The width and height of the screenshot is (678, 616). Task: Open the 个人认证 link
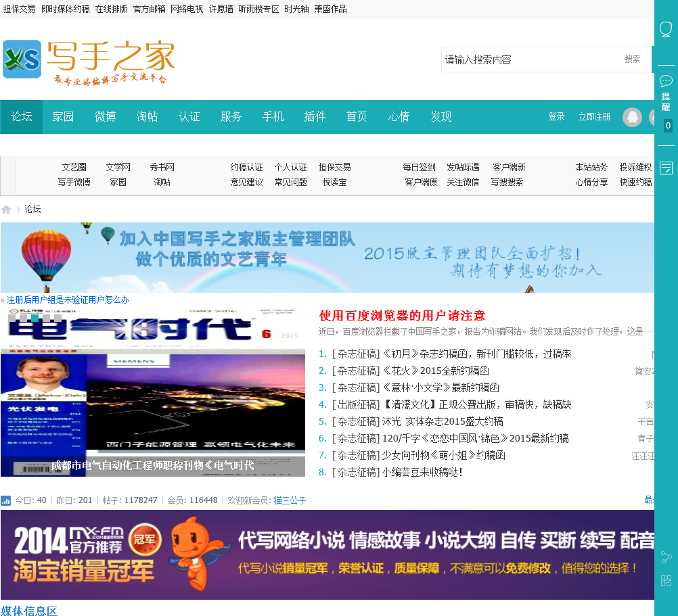[290, 167]
